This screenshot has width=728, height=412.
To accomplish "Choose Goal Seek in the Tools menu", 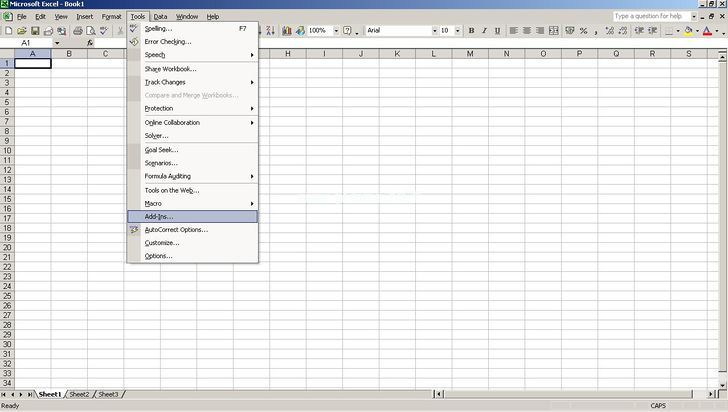I will (161, 150).
